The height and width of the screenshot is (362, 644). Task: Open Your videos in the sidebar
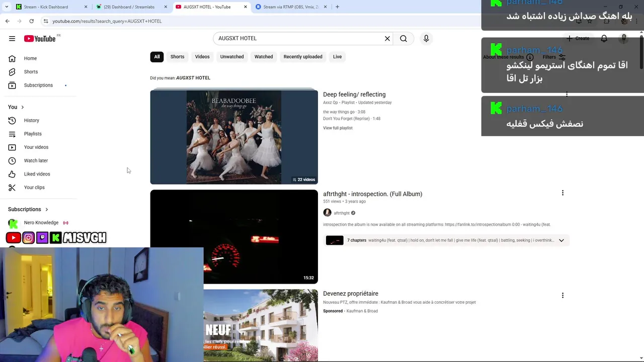(36, 147)
